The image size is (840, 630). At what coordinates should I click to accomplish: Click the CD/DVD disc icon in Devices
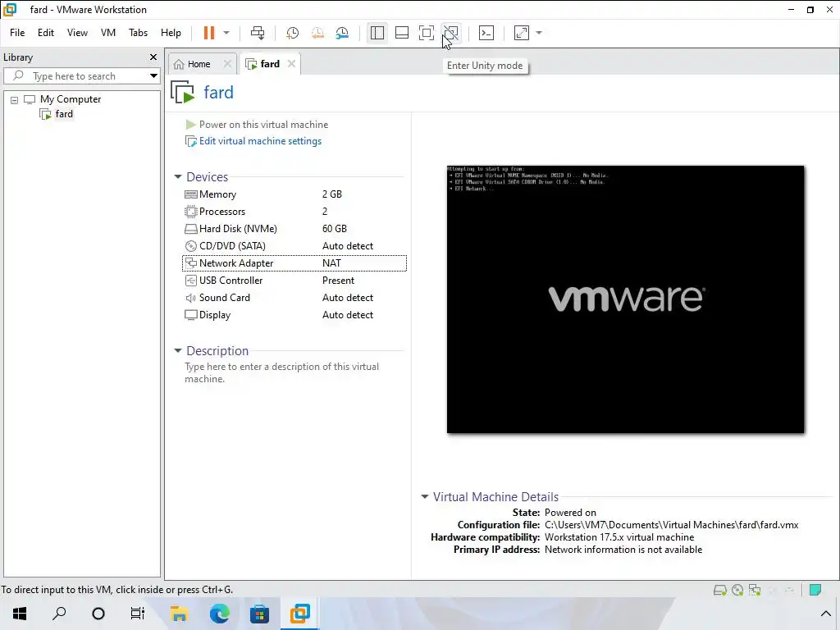click(190, 246)
